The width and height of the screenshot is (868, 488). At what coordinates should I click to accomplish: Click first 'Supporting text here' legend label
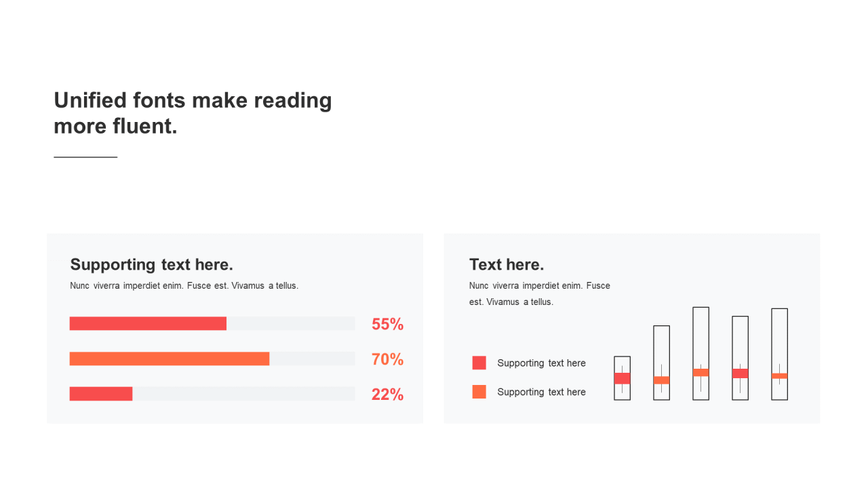(x=541, y=363)
